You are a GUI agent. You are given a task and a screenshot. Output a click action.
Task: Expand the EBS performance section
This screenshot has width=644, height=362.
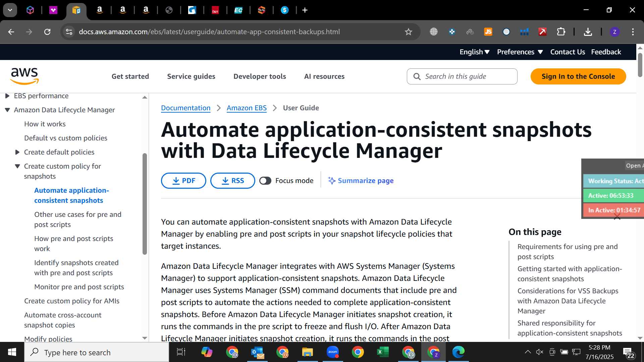click(7, 96)
